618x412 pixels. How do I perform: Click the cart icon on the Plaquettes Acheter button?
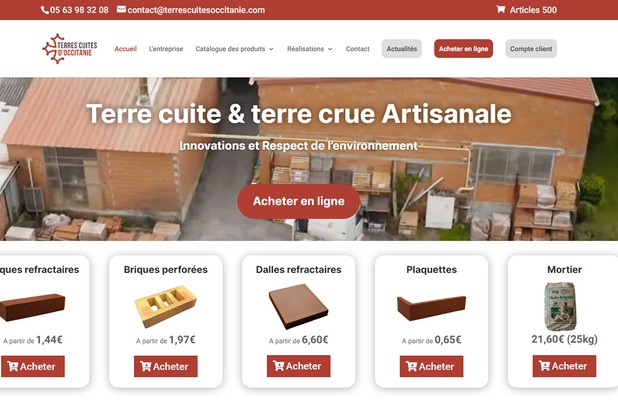(x=411, y=366)
